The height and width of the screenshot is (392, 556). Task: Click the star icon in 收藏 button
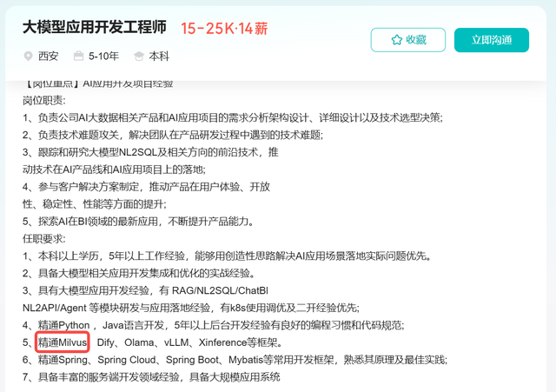tap(397, 40)
